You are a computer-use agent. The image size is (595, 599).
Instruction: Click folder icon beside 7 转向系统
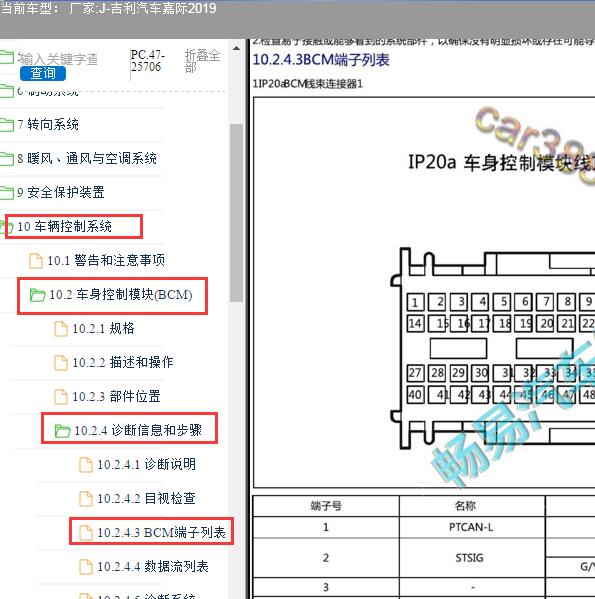click(6, 125)
